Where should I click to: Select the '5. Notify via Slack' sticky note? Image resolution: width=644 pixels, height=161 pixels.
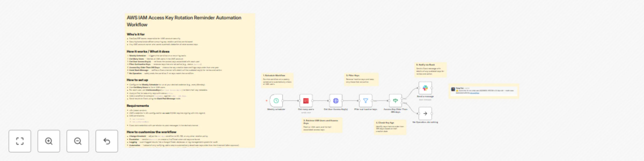[431, 70]
